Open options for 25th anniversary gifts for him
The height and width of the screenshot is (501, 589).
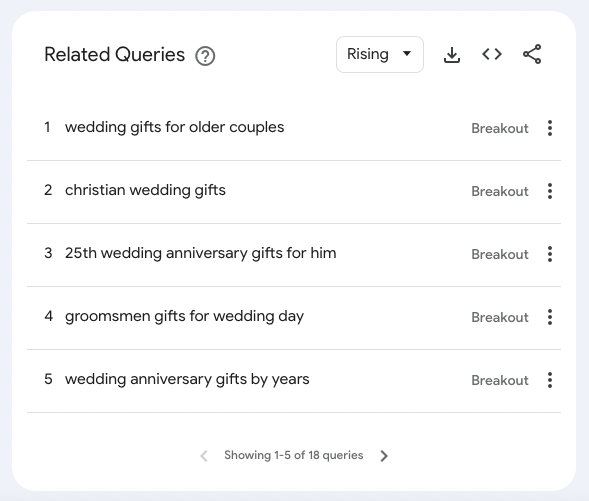pos(550,254)
